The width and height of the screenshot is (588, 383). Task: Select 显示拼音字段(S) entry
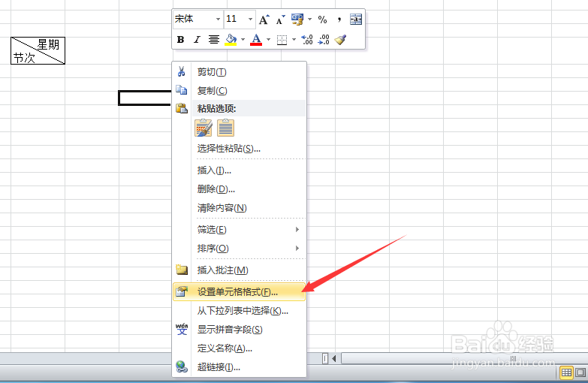click(240, 330)
